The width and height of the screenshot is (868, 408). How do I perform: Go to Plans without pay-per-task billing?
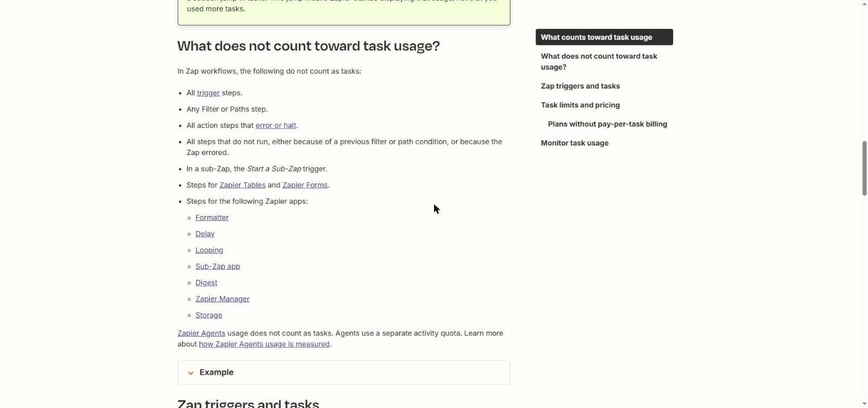pyautogui.click(x=607, y=124)
